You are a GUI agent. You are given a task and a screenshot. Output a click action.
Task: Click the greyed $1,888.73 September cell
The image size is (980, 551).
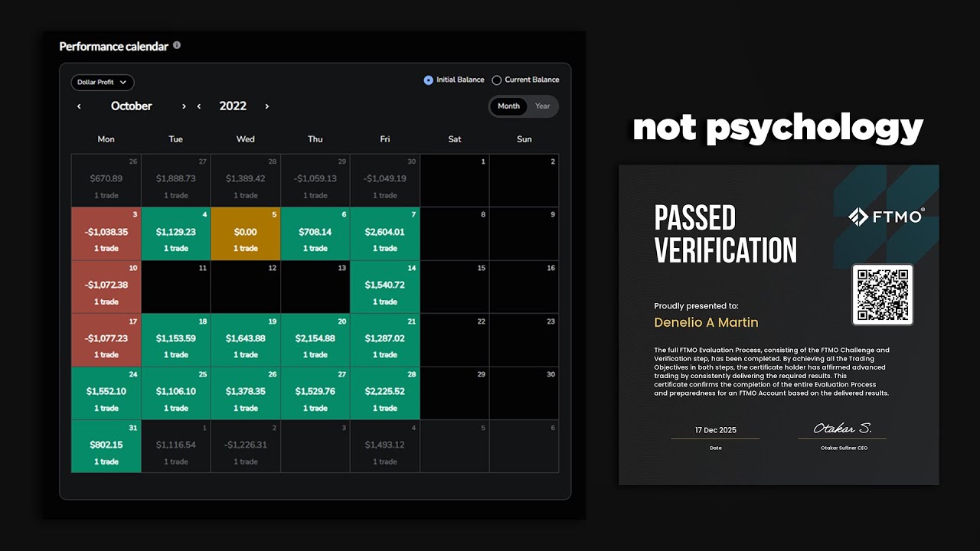[x=176, y=181]
